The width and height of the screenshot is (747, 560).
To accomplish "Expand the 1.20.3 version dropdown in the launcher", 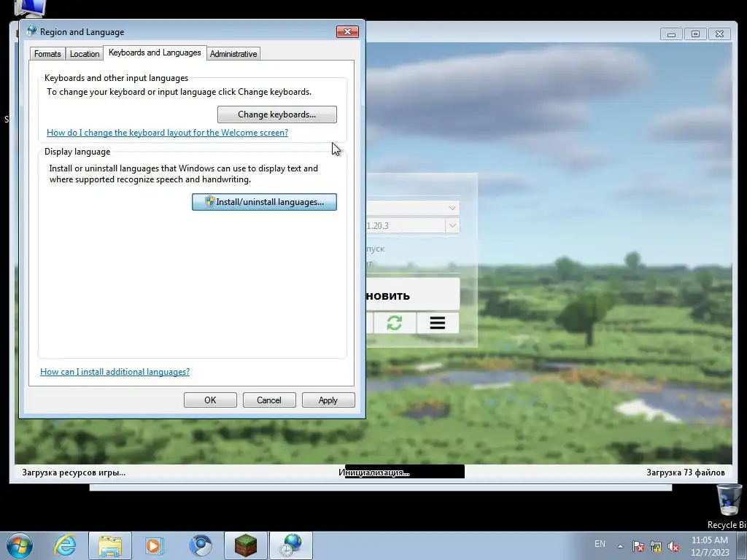I will (x=452, y=226).
